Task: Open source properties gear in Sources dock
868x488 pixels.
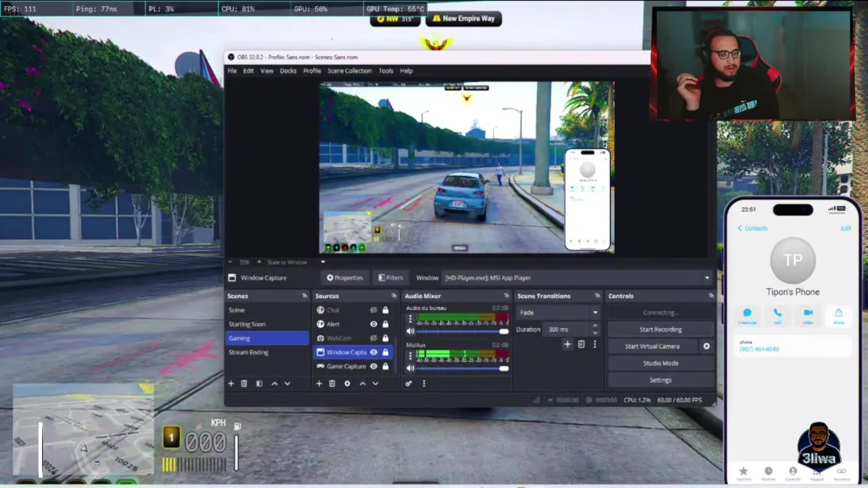Action: coord(347,384)
